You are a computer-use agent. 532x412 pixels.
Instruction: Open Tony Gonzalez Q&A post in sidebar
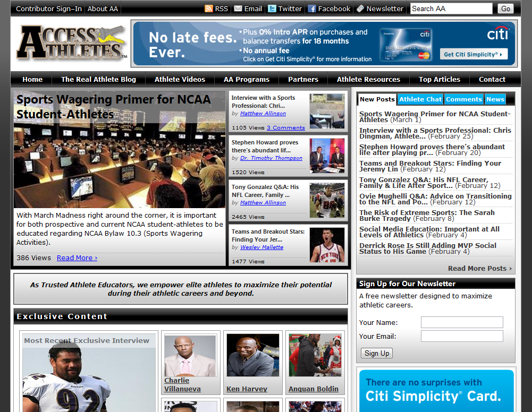click(x=429, y=183)
